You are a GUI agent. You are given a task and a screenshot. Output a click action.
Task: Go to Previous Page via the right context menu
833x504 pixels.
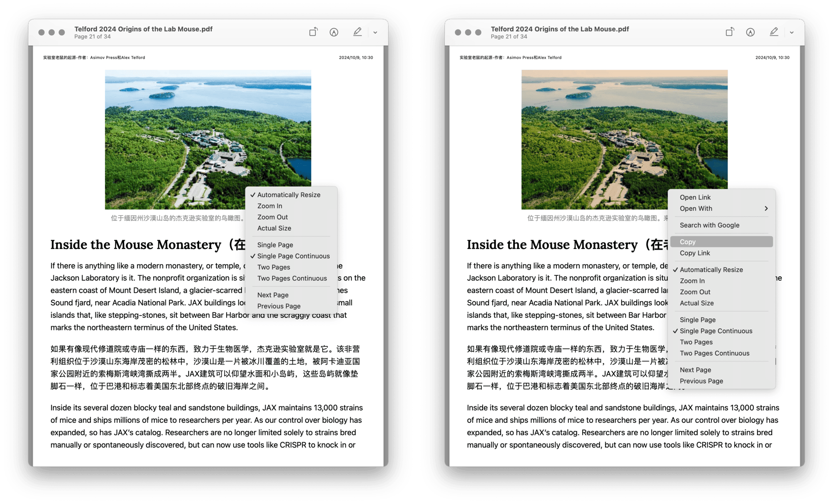[x=721, y=381]
